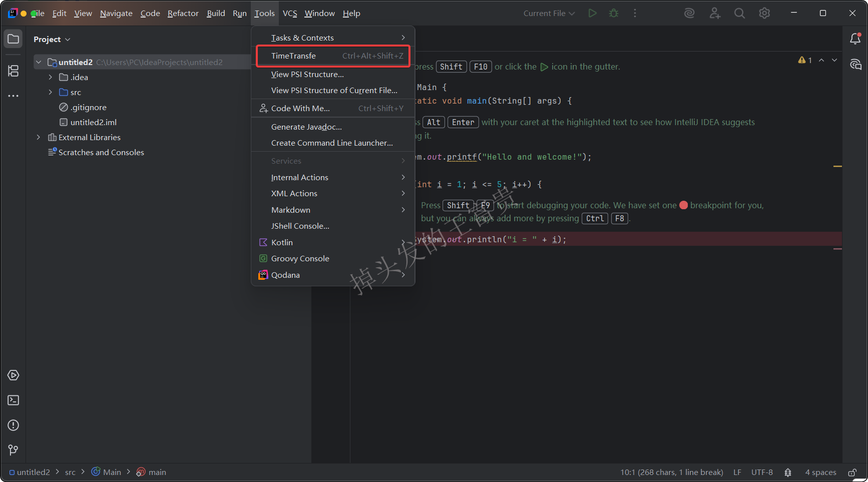
Task: Click the Search Everywhere magnifier icon
Action: click(739, 13)
